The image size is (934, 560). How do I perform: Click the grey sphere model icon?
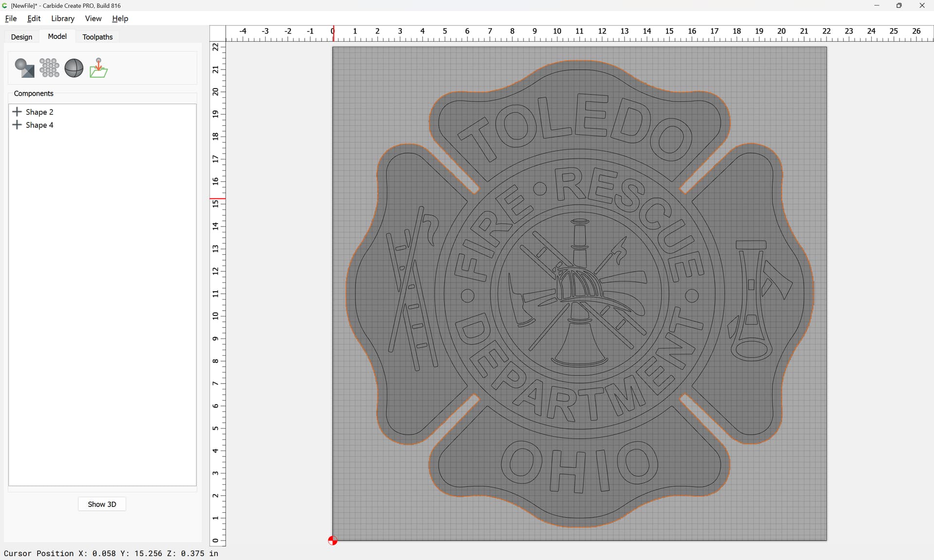coord(74,68)
